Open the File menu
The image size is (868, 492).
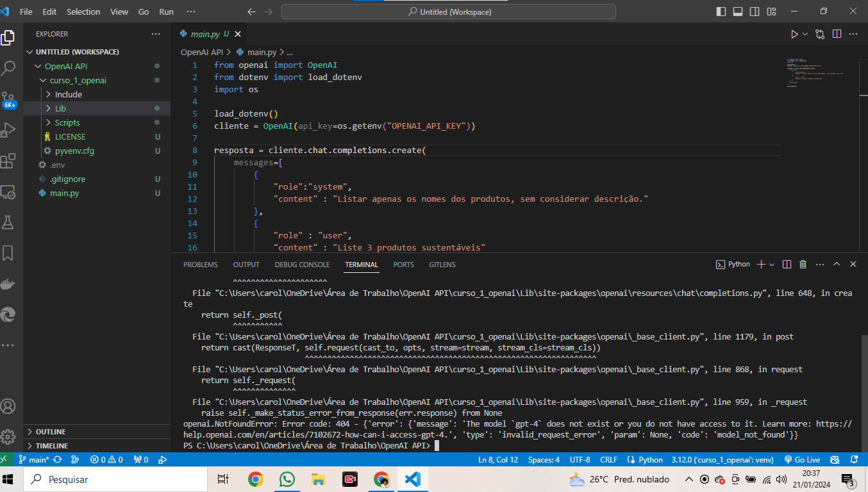point(26,12)
